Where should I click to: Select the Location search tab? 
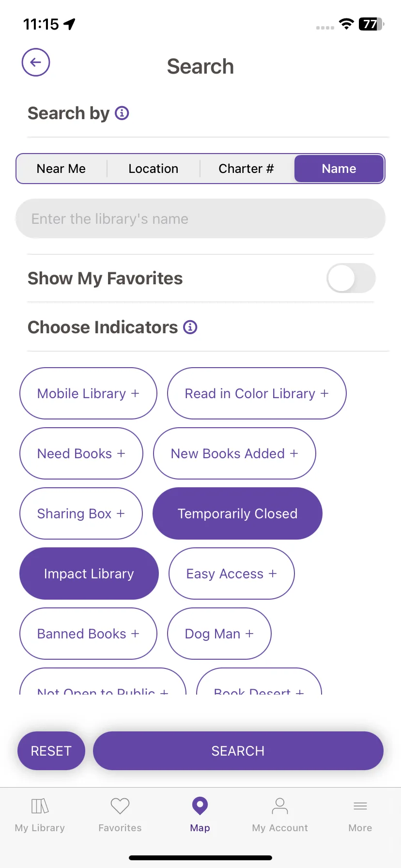pos(154,169)
